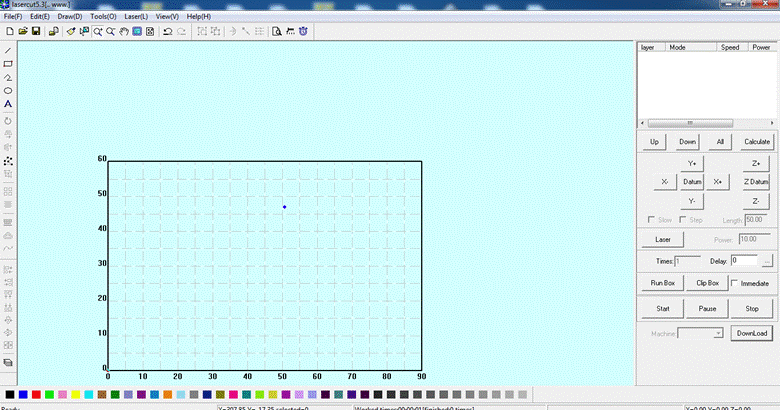Image resolution: width=780 pixels, height=410 pixels.
Task: Click the Times input field
Action: pos(687,261)
